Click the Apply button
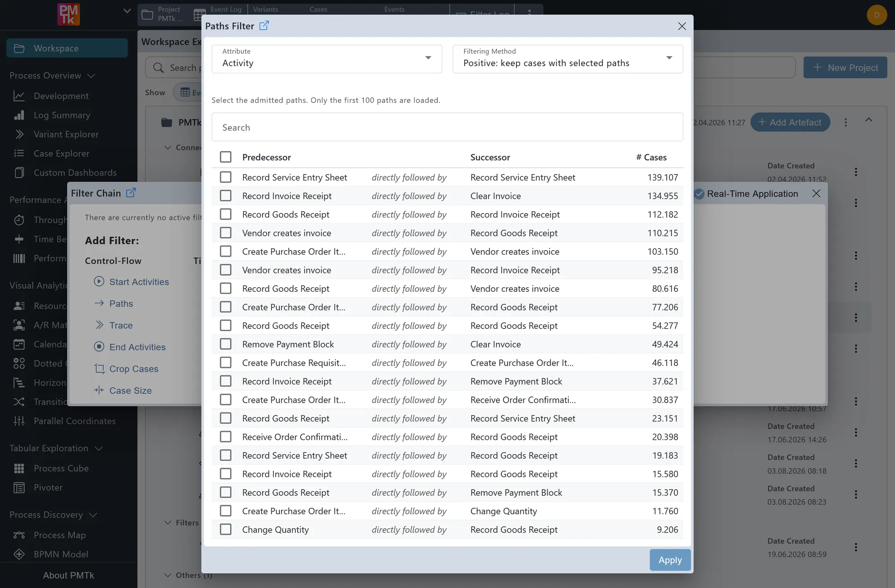Viewport: 895px width, 588px height. tap(670, 560)
